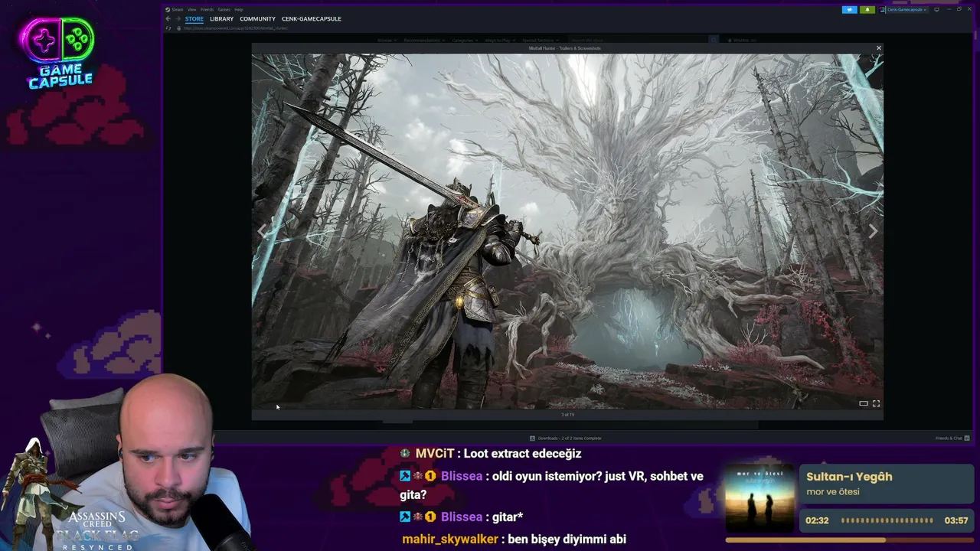This screenshot has height=551, width=980.
Task: Click the store page URL address
Action: click(236, 28)
